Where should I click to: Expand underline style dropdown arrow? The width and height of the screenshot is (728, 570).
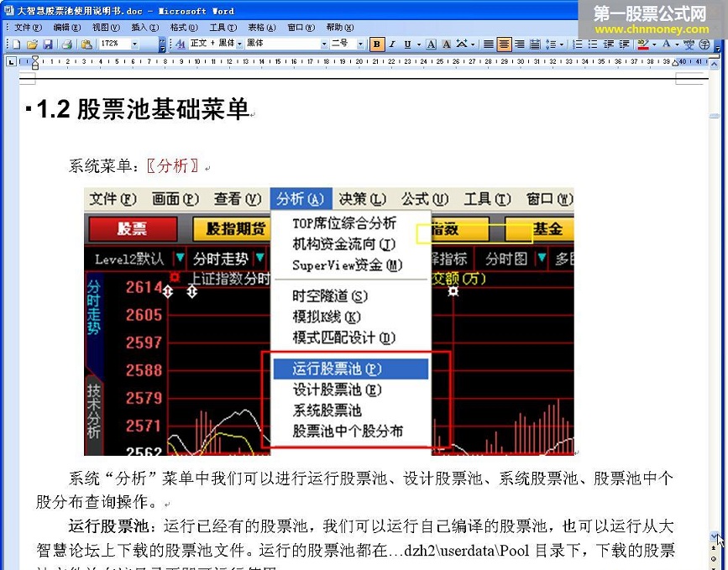click(419, 44)
